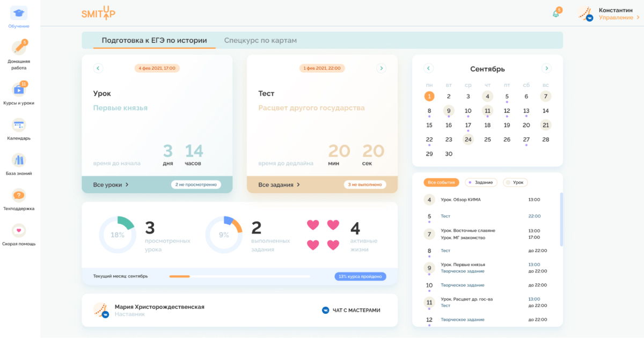Switch to Спецкурс по картам tab
The image size is (644, 338).
(x=260, y=40)
